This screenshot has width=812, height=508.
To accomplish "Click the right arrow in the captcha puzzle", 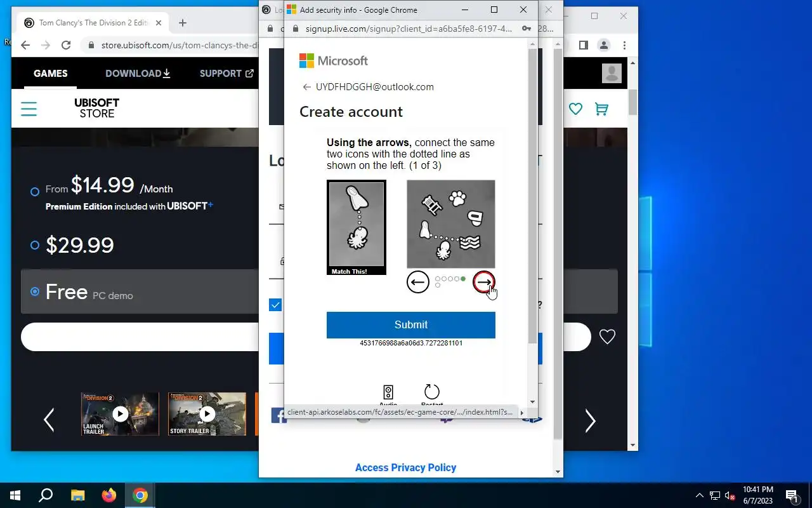I will coord(484,282).
